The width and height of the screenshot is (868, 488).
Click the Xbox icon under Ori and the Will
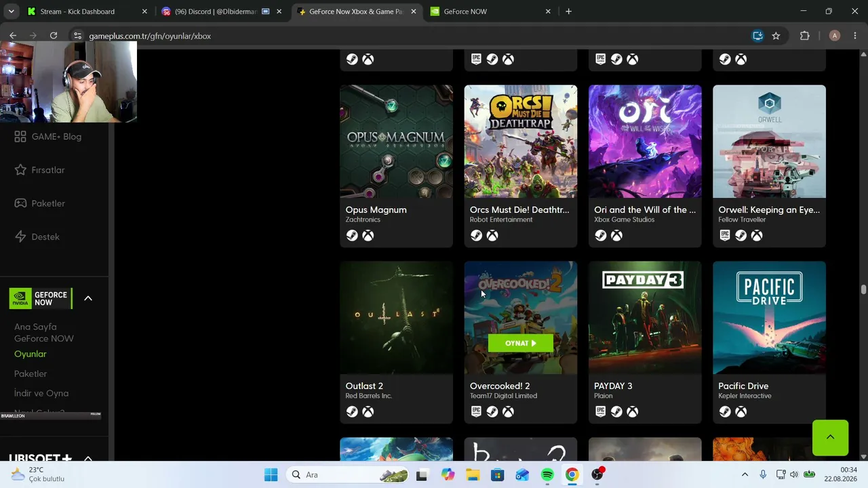(x=616, y=235)
